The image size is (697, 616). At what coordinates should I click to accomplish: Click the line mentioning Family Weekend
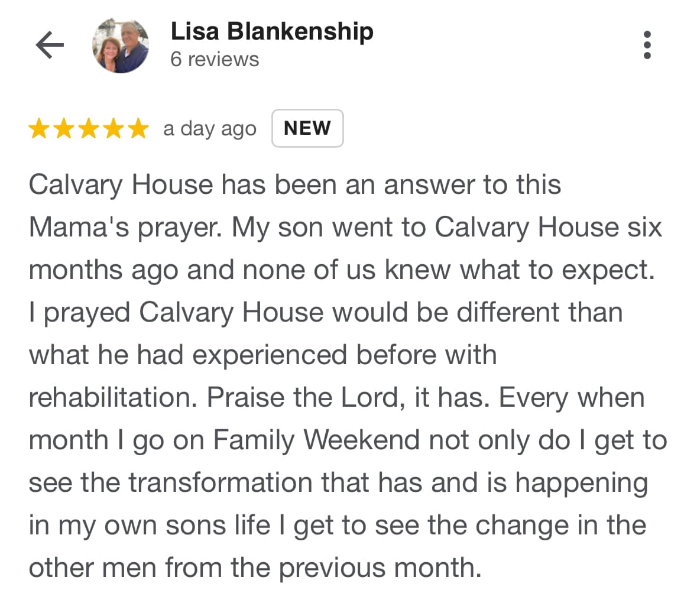coord(348,440)
